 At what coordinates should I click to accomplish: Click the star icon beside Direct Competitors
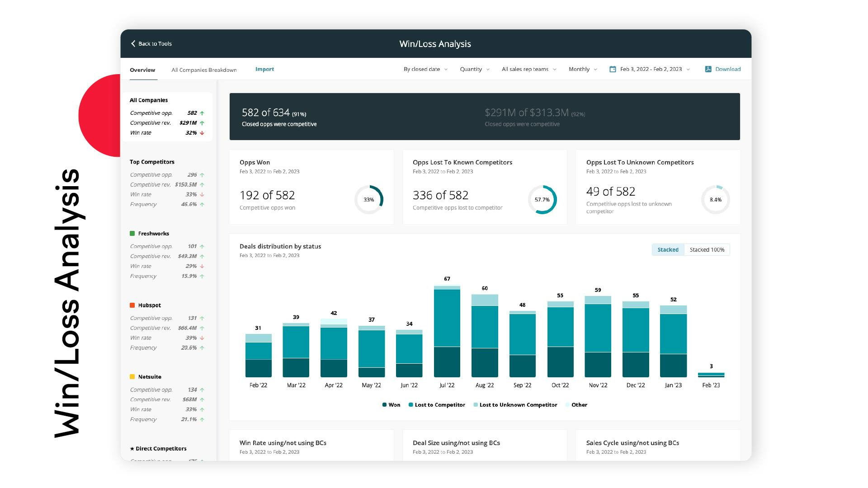[132, 449]
